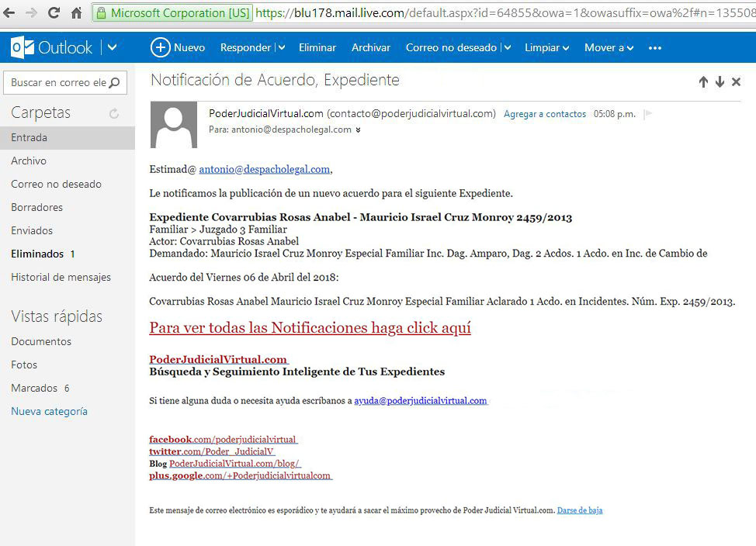Go to next message with down arrow
Screen dimensions: 756x546
tap(720, 82)
